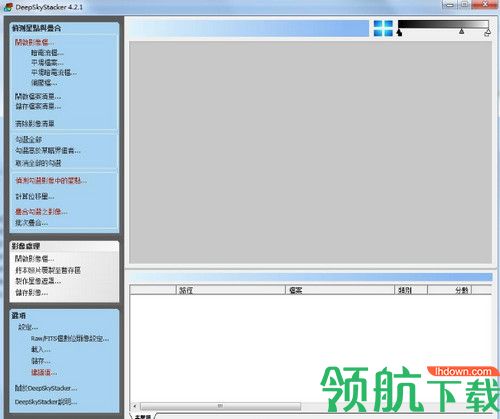
Task: Add dark flat files (平場暗電流檔...)
Action: pyautogui.click(x=54, y=72)
